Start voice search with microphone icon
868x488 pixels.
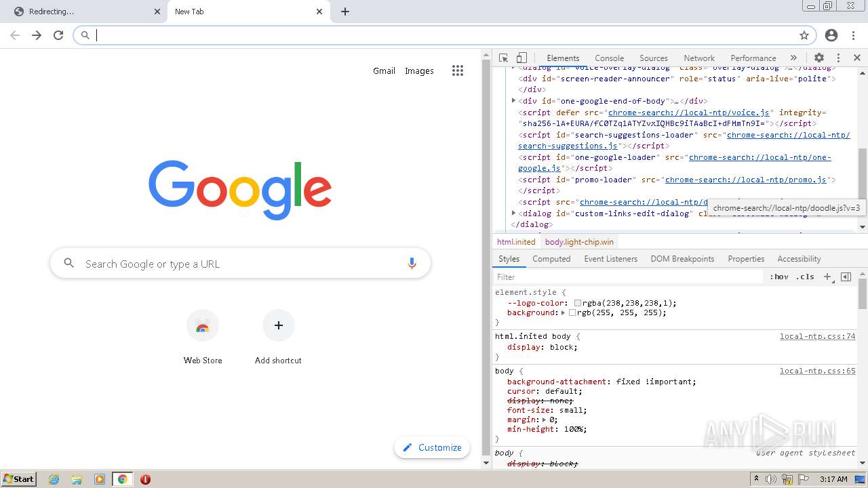[412, 264]
